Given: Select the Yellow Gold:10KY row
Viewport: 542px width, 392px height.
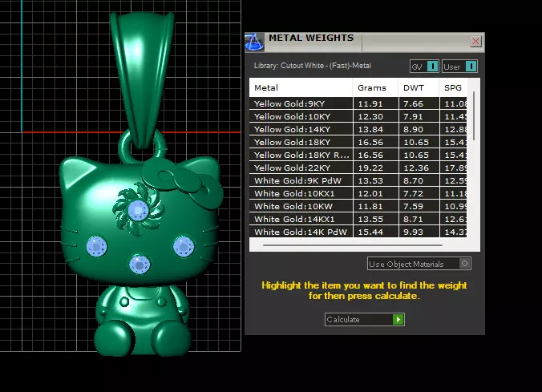Looking at the screenshot, I should pyautogui.click(x=358, y=116).
